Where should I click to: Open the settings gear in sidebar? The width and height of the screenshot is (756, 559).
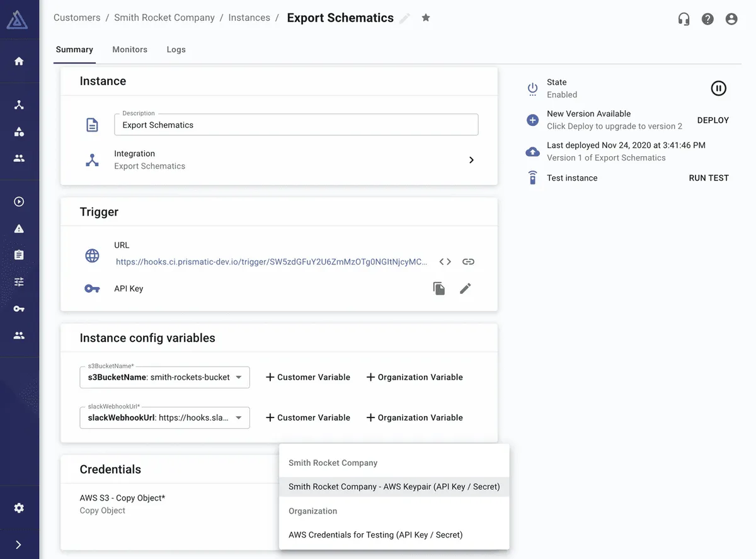(x=19, y=508)
